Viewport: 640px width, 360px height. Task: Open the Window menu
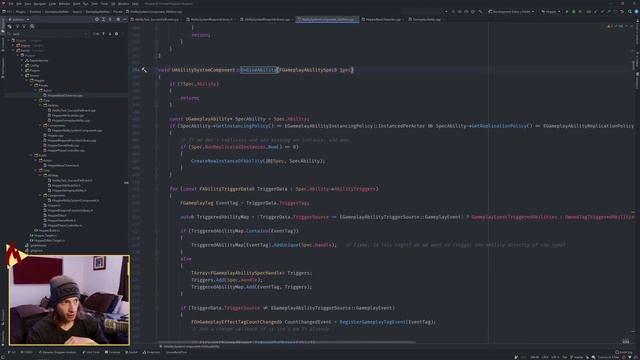click(x=124, y=4)
